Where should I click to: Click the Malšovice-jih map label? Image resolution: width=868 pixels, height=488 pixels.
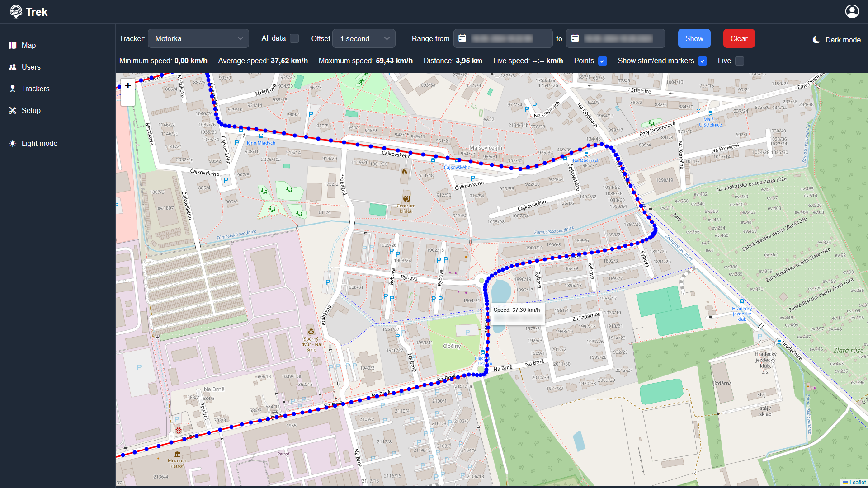486,148
